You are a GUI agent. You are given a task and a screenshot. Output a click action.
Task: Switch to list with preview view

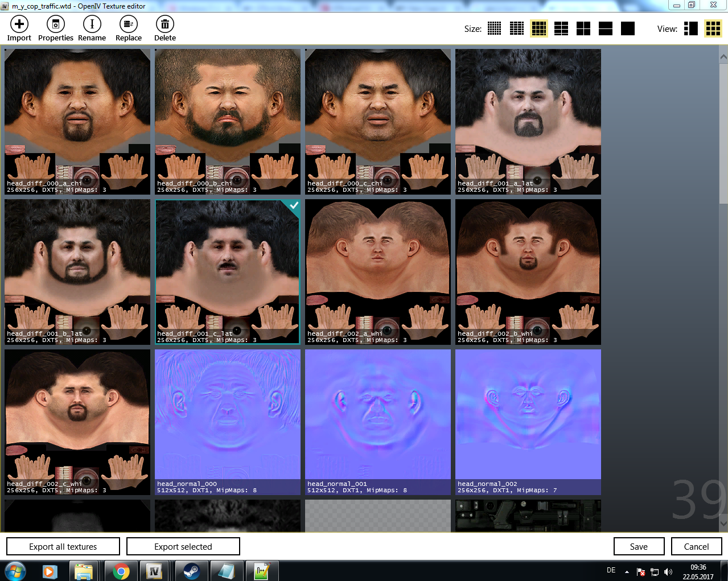click(x=690, y=28)
